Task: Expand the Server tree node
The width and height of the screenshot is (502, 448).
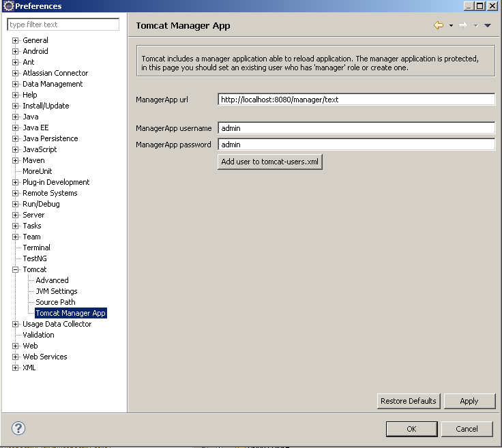Action: click(15, 215)
